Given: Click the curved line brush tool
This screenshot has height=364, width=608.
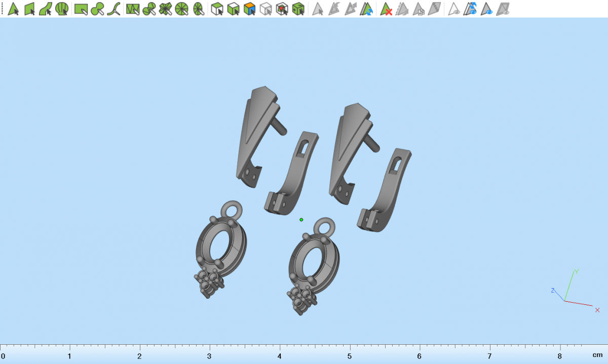Looking at the screenshot, I should 115,9.
